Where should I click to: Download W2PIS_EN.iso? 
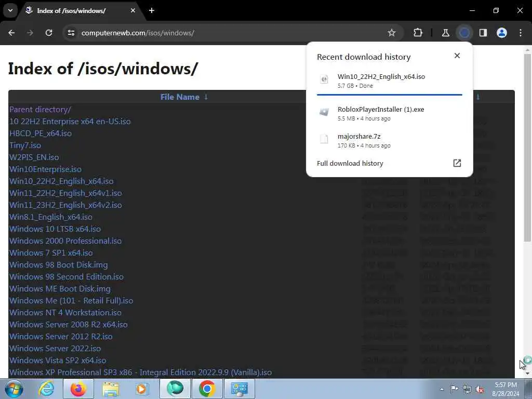(34, 157)
